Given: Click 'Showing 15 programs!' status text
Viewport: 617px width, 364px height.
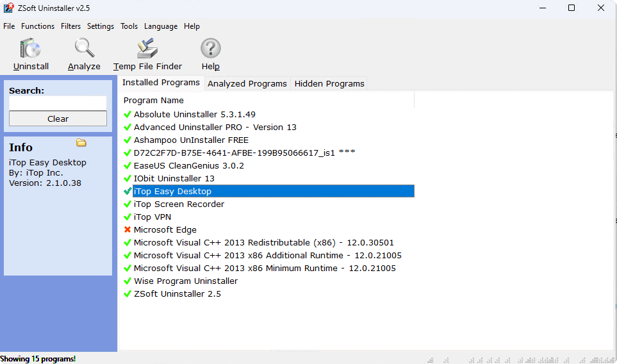Looking at the screenshot, I should (x=38, y=359).
